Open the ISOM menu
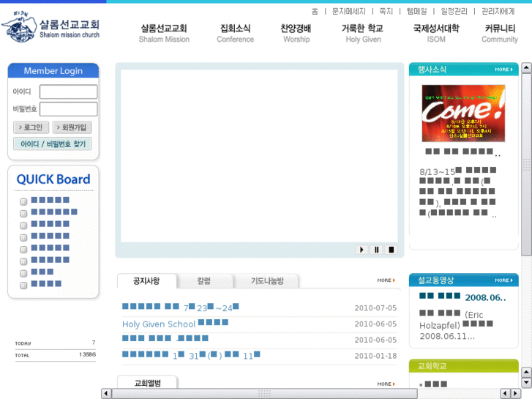This screenshot has width=532, height=399. pyautogui.click(x=436, y=33)
